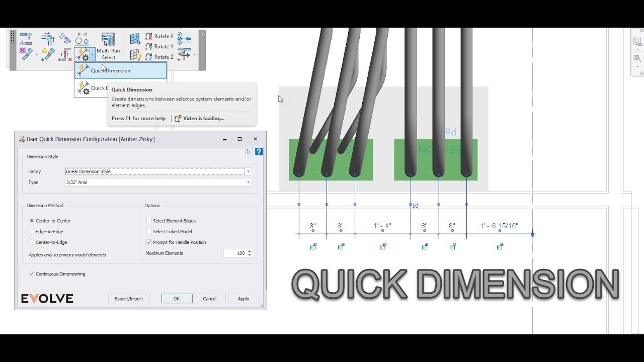Select the Center-to-Edge radio button
The height and width of the screenshot is (362, 644).
[x=32, y=242]
